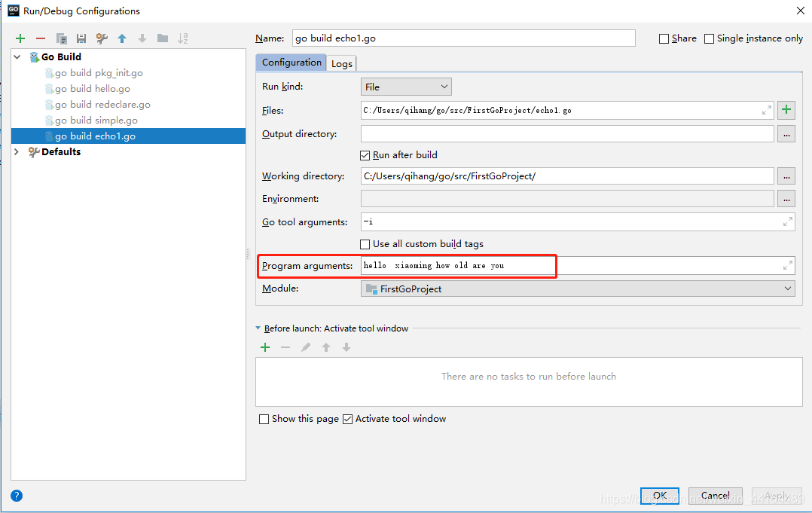The image size is (812, 513).
Task: Open help with the question mark icon
Action: coord(17,496)
